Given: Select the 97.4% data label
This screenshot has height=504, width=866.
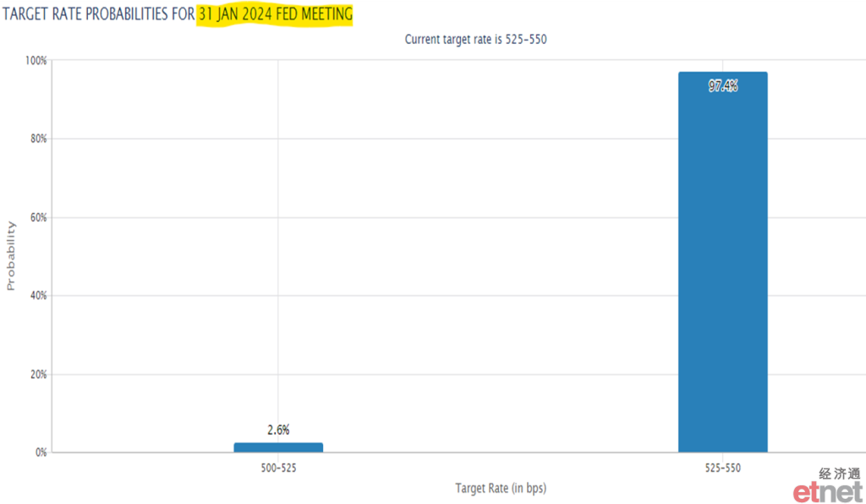Looking at the screenshot, I should [x=723, y=85].
